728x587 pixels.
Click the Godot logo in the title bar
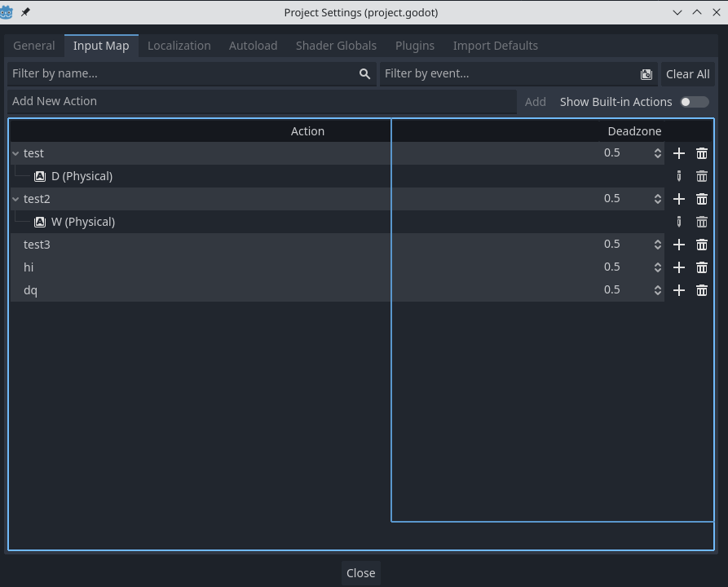(9, 12)
